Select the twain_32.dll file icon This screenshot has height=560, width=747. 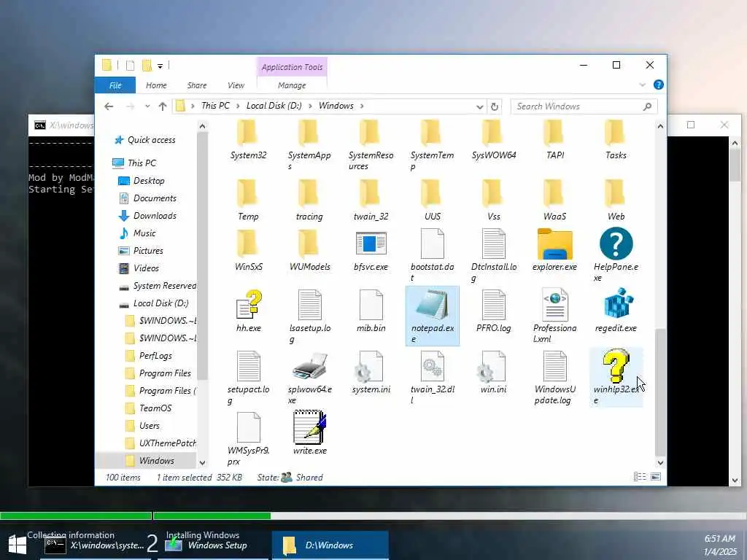[432, 366]
